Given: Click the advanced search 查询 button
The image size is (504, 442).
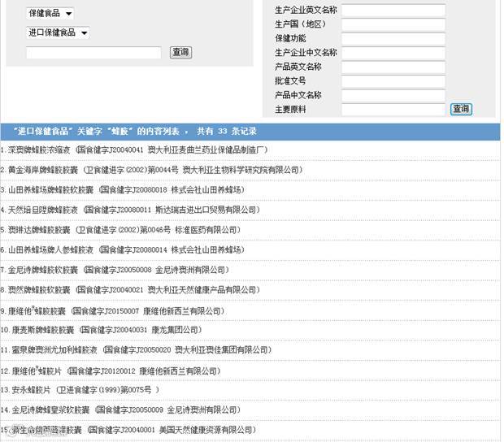Looking at the screenshot, I should 461,109.
